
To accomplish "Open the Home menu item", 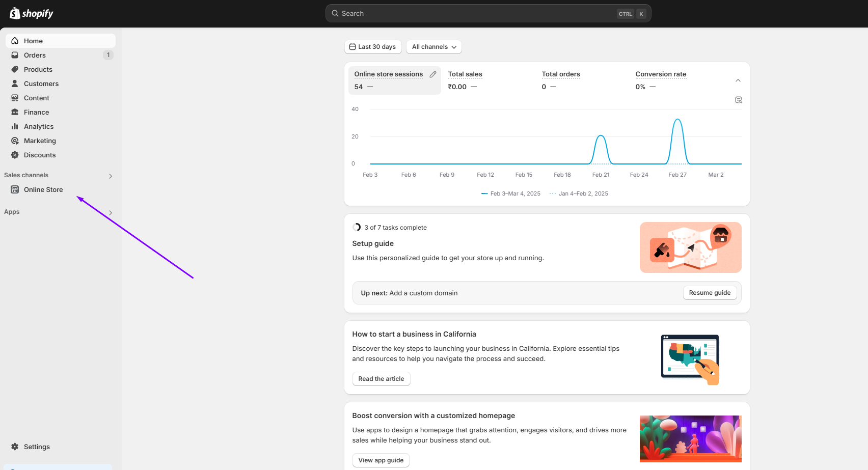I will tap(61, 41).
